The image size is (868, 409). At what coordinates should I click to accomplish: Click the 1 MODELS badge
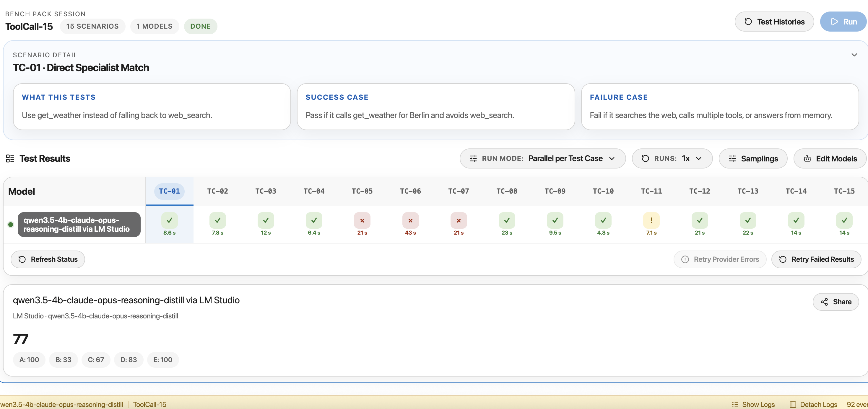pyautogui.click(x=154, y=26)
